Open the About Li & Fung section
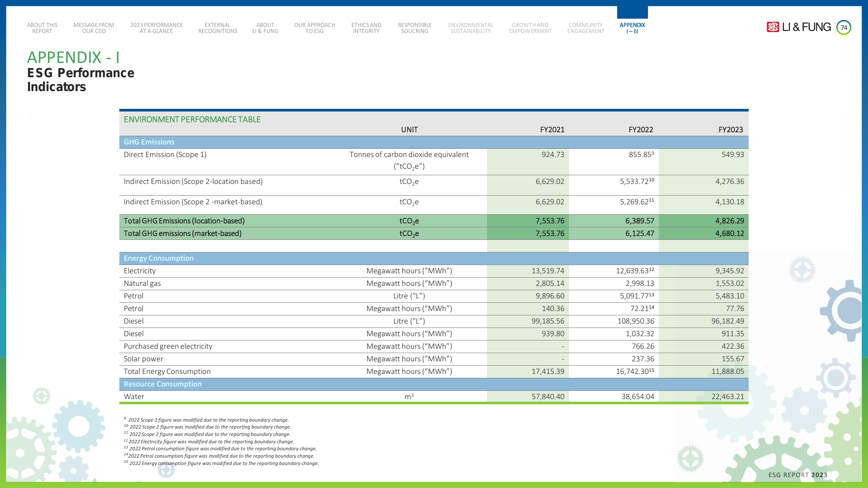The width and height of the screenshot is (868, 488). click(x=265, y=28)
